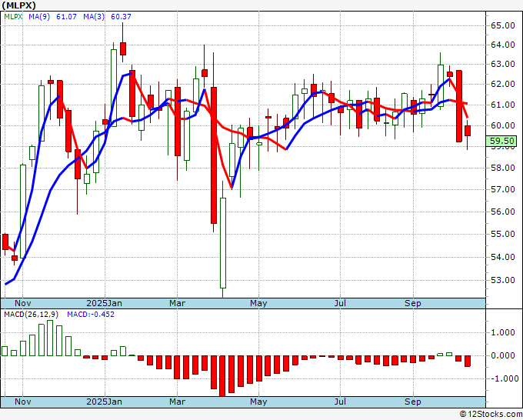Screen dimensions: 523x420
Task: Click Sep on the MACD panel date axis
Action: [x=412, y=402]
